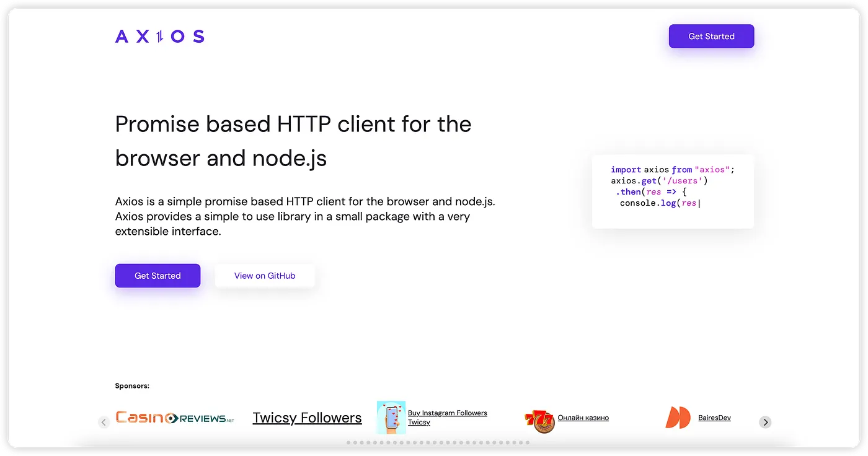Image resolution: width=868 pixels, height=456 pixels.
Task: Open the Buy Instagram Followers Twicsy link
Action: pos(448,418)
